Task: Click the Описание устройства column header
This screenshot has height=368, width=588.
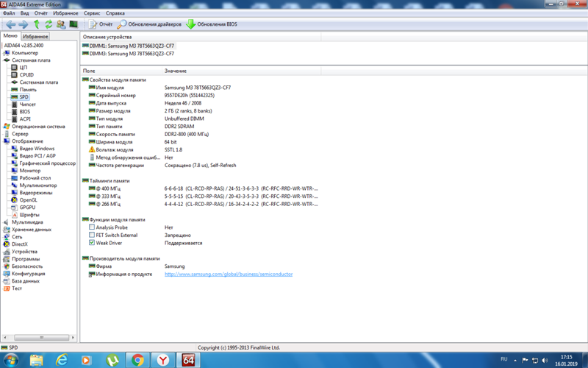Action: (201, 37)
